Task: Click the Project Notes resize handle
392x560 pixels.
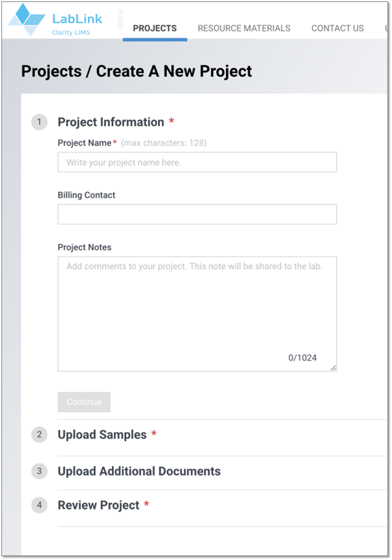Action: point(333,368)
